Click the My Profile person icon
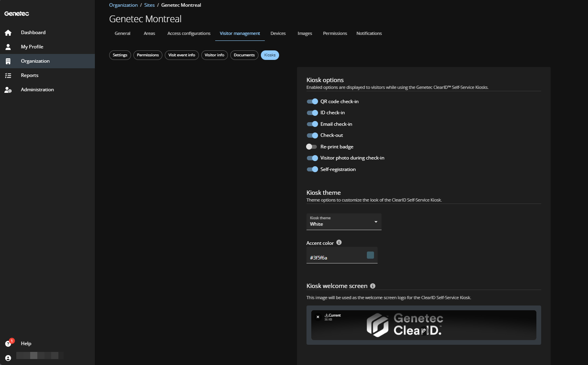Screen dimensions: 588x365 [8, 47]
